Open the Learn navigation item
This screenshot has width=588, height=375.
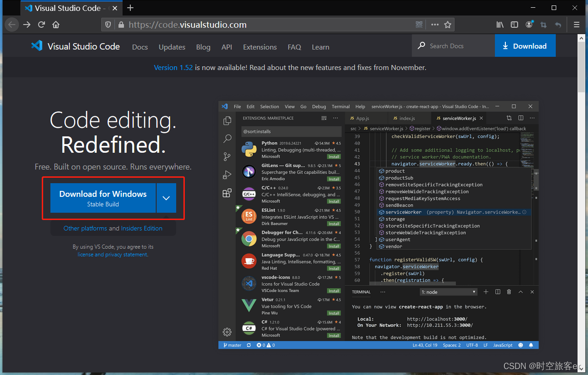pyautogui.click(x=321, y=47)
